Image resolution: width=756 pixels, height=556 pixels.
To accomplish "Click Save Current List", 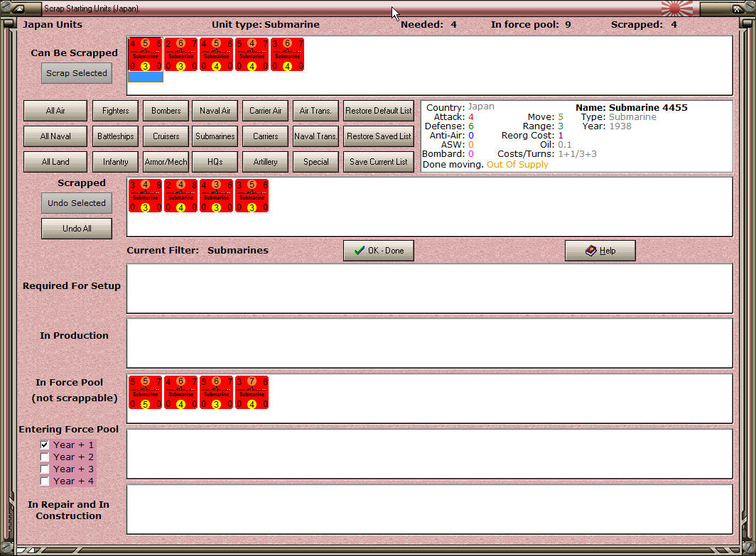I will [379, 162].
